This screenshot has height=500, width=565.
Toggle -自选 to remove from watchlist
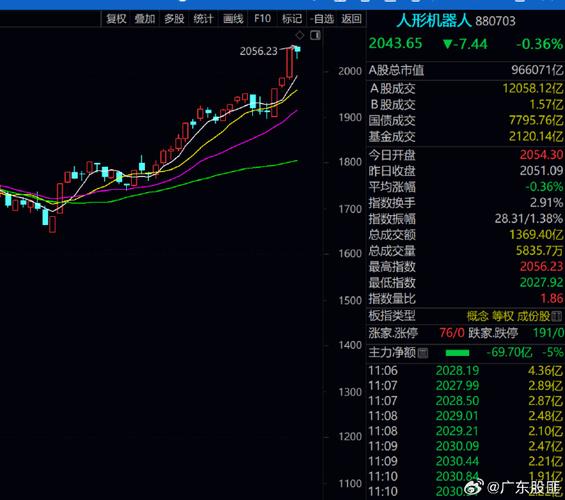[322, 19]
